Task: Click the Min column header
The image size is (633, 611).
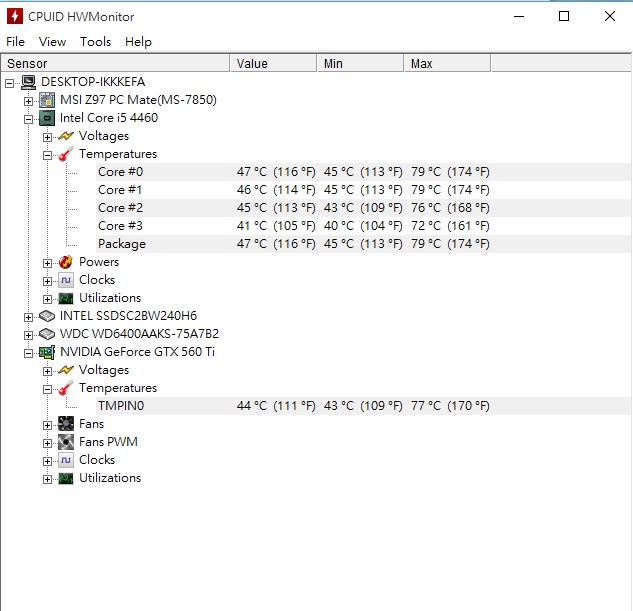Action: [x=360, y=63]
